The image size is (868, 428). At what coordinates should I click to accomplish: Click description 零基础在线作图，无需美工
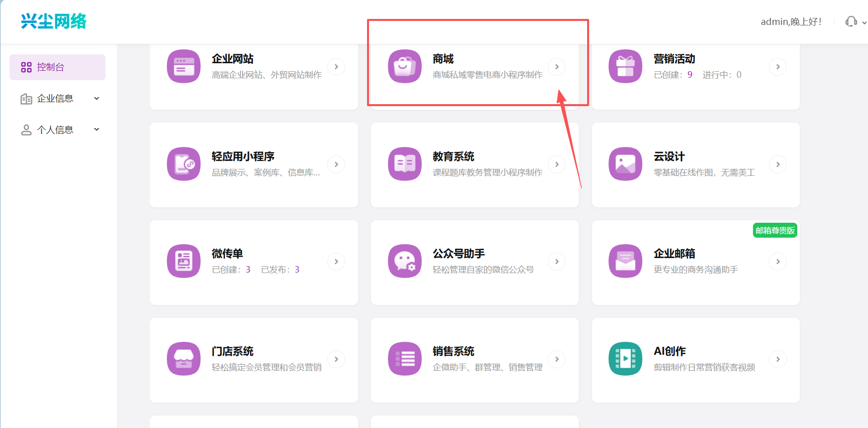pos(704,172)
